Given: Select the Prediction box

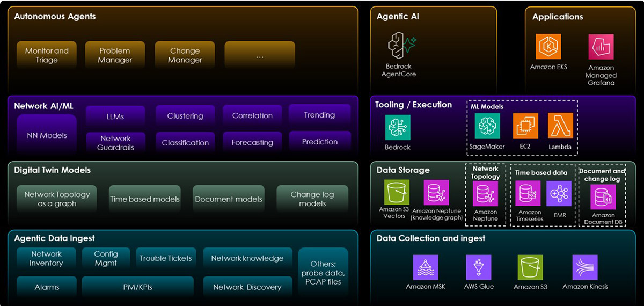Looking at the screenshot, I should click(x=319, y=142).
